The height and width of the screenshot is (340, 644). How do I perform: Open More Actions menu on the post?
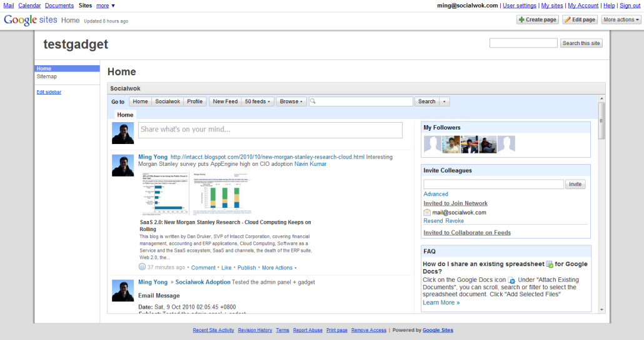(279, 267)
